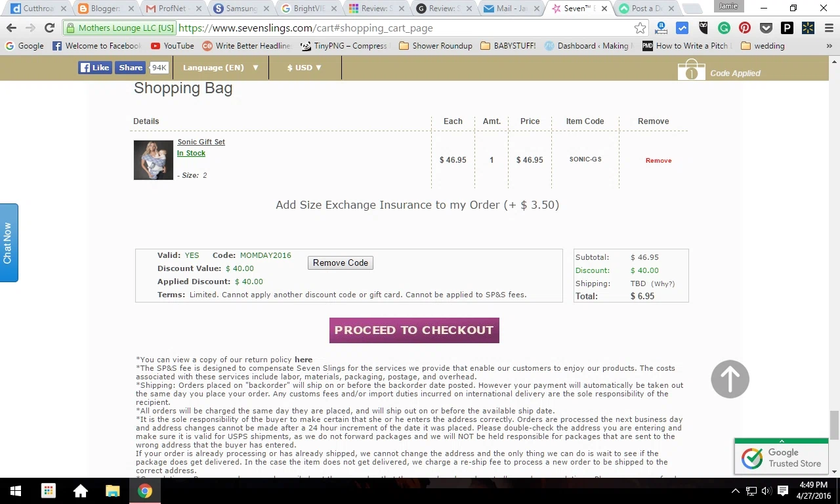Open the Grammarly extension icon
Screen dimensions: 840x504
724,28
